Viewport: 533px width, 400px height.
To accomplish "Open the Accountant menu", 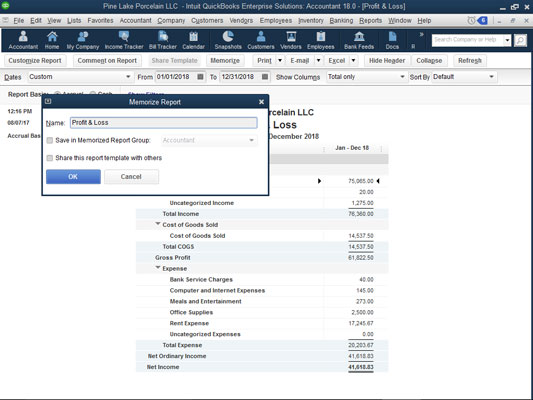I will coord(135,21).
